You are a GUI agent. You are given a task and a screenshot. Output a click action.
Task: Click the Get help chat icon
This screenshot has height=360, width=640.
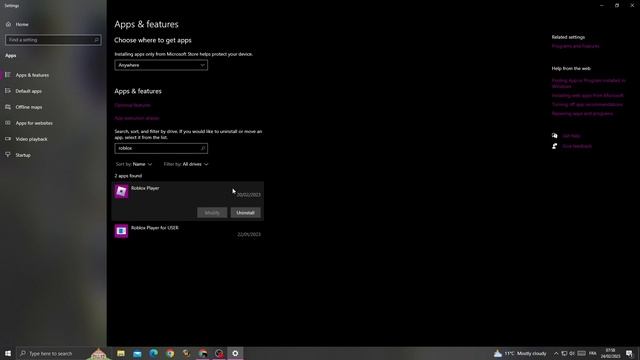pos(554,136)
